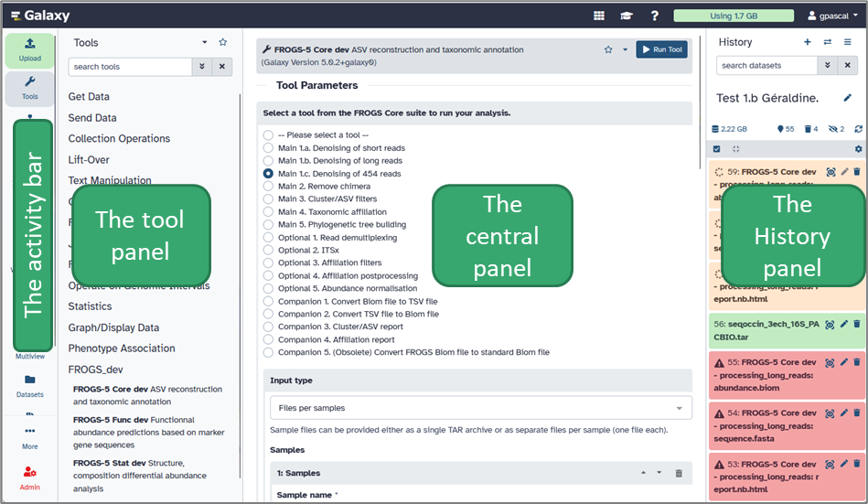This screenshot has width=868, height=504.
Task: Select Main 1.a. Denoising of short reads
Action: 268,148
